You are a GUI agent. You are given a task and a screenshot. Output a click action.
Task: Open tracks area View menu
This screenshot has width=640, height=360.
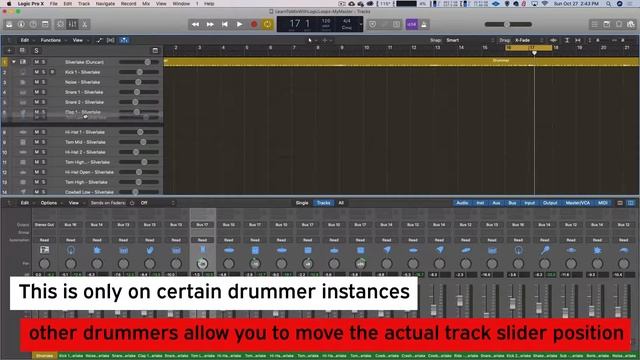coord(78,40)
